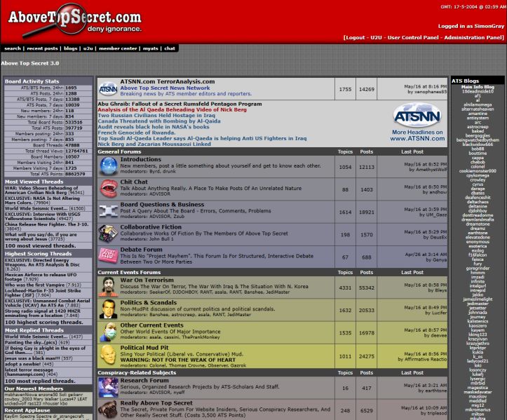
Task: Visit www.ATSNN.com headlines link
Action: point(417,138)
